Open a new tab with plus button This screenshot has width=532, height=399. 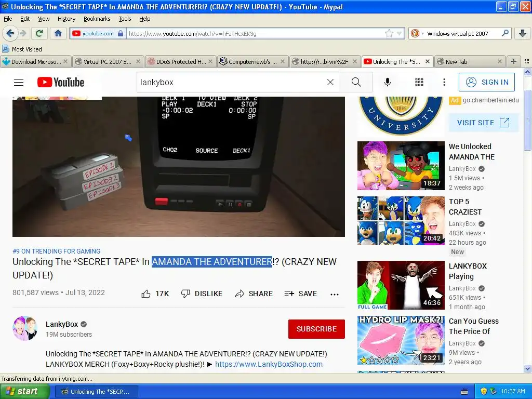click(x=514, y=61)
